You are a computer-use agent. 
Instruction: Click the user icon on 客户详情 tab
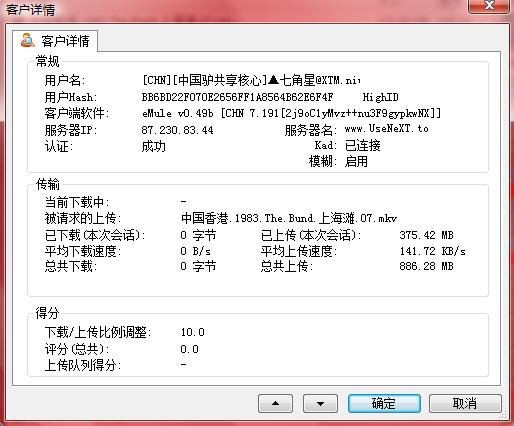pyautogui.click(x=28, y=40)
